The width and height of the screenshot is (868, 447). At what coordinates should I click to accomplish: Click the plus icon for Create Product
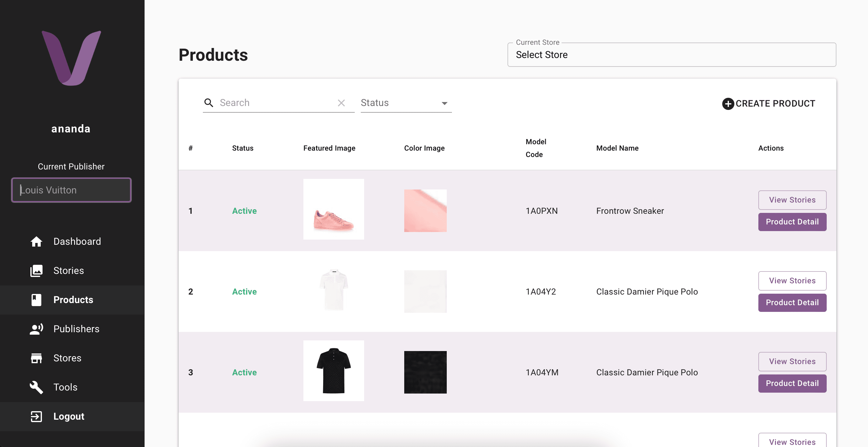728,104
